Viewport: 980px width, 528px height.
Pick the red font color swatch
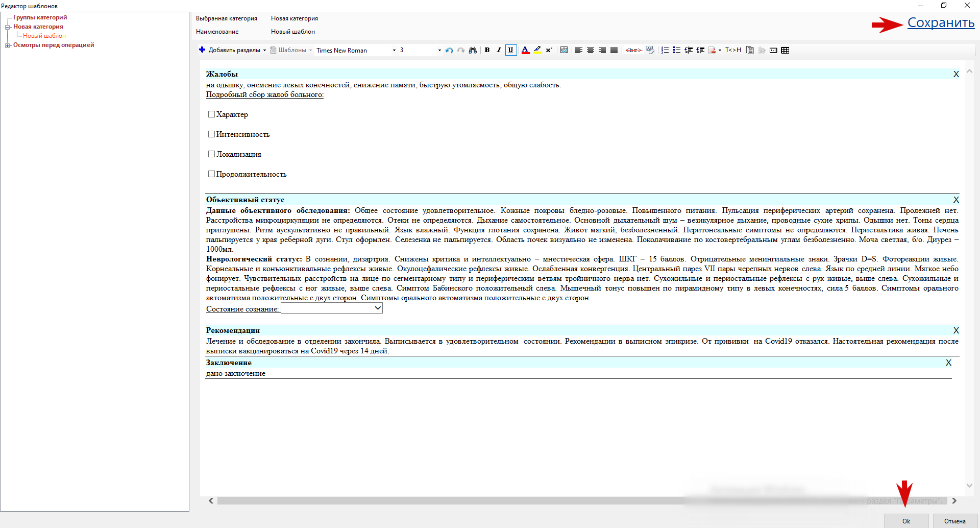pyautogui.click(x=525, y=50)
